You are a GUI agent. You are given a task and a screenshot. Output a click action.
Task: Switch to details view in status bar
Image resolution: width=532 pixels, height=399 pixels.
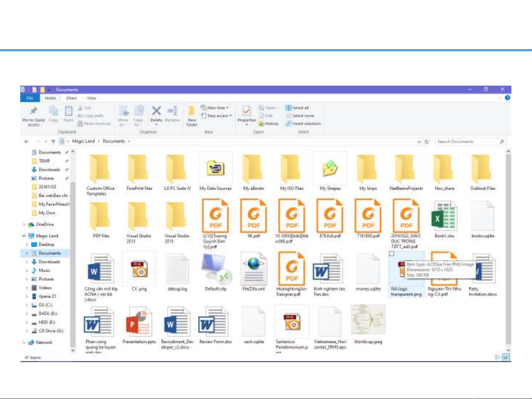point(498,357)
